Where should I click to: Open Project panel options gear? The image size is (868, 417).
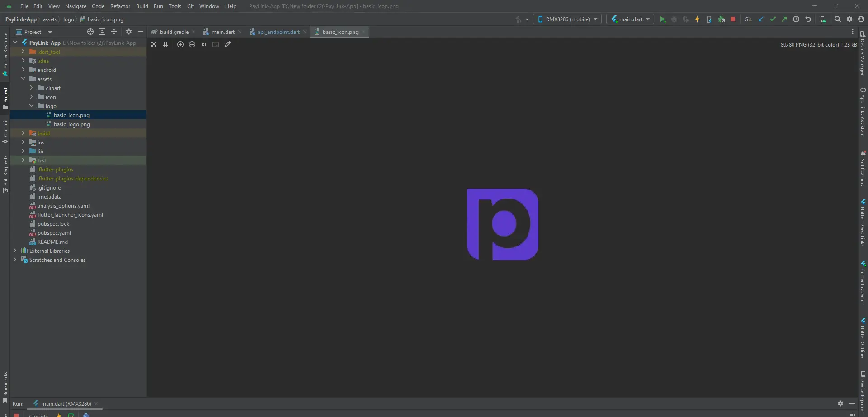click(129, 32)
